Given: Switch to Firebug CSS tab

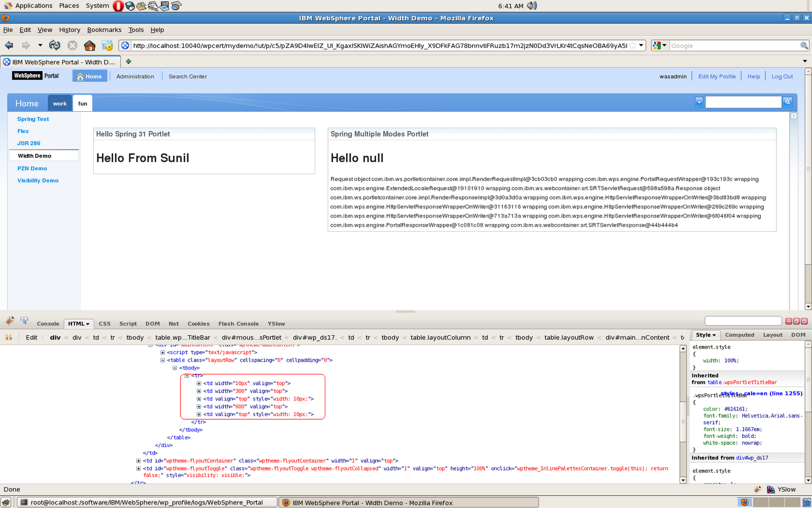Looking at the screenshot, I should point(105,324).
